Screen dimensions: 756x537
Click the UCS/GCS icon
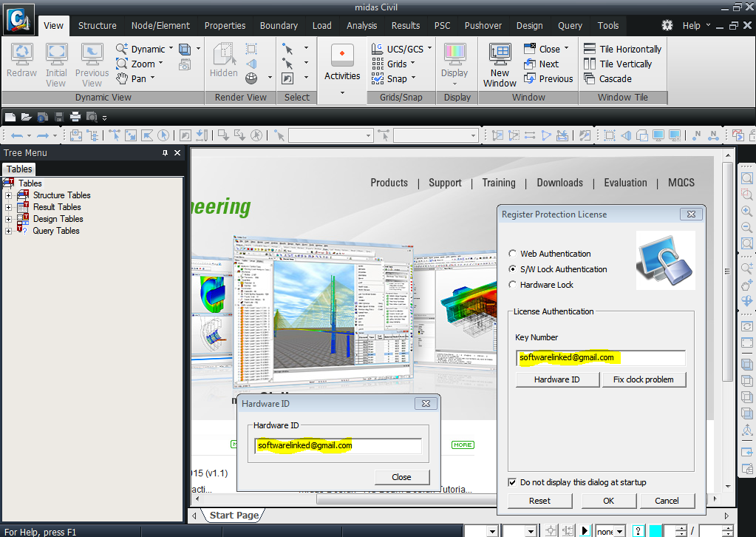pos(378,49)
